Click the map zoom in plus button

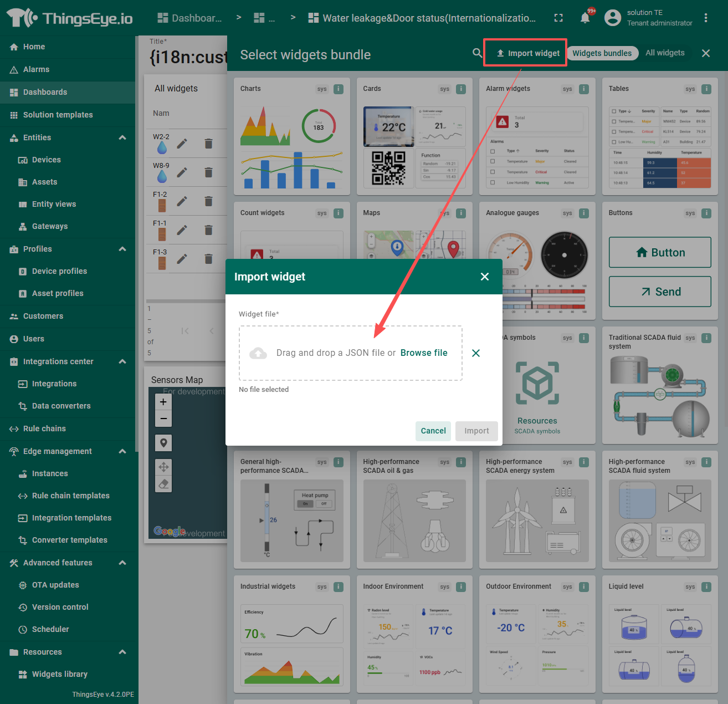click(x=163, y=402)
